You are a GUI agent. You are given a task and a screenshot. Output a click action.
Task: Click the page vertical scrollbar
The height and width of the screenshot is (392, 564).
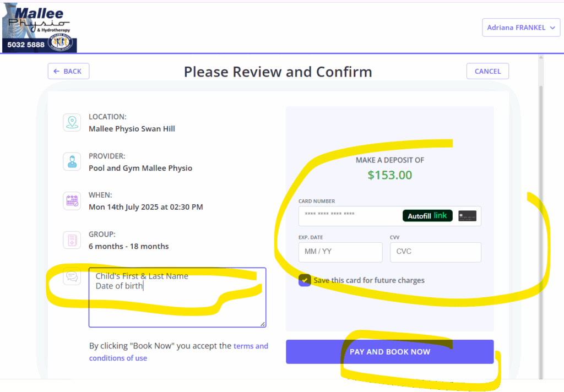pyautogui.click(x=541, y=220)
